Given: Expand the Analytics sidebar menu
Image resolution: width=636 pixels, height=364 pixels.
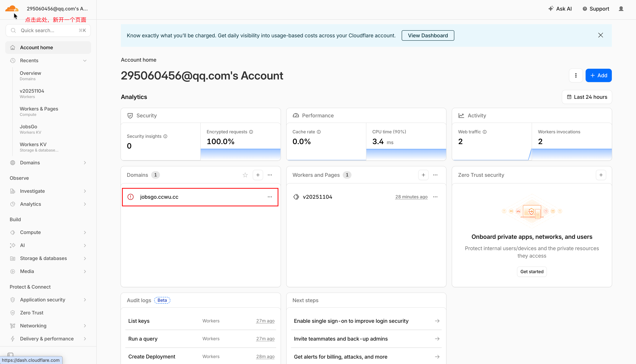Looking at the screenshot, I should point(48,204).
